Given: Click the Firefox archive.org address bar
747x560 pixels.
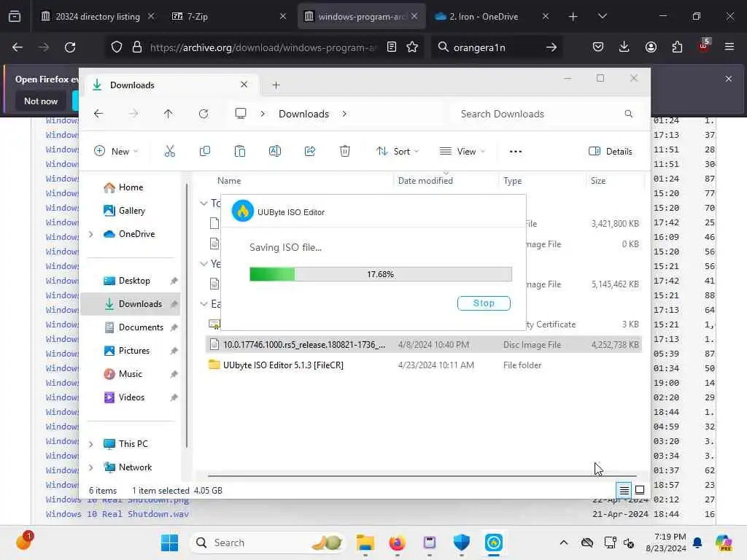Looking at the screenshot, I should [263, 47].
